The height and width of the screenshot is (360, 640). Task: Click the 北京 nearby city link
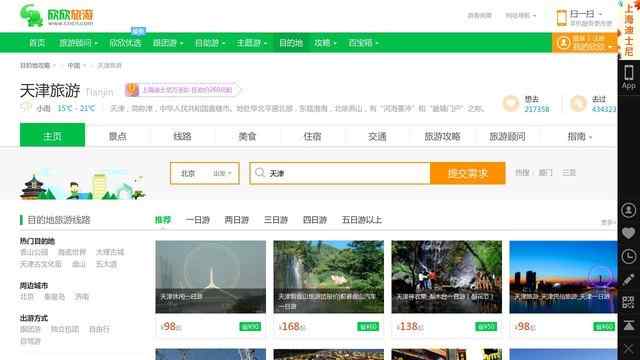(x=27, y=297)
